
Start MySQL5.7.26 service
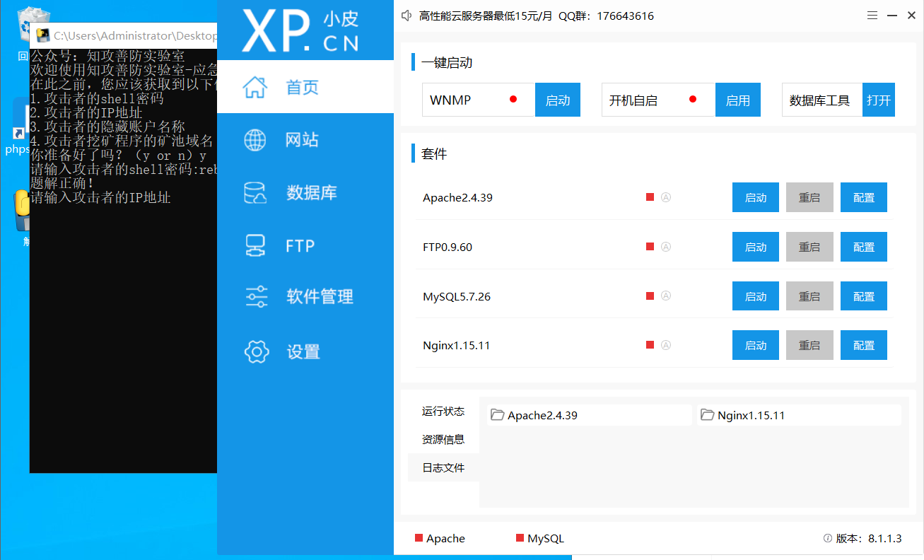[756, 296]
